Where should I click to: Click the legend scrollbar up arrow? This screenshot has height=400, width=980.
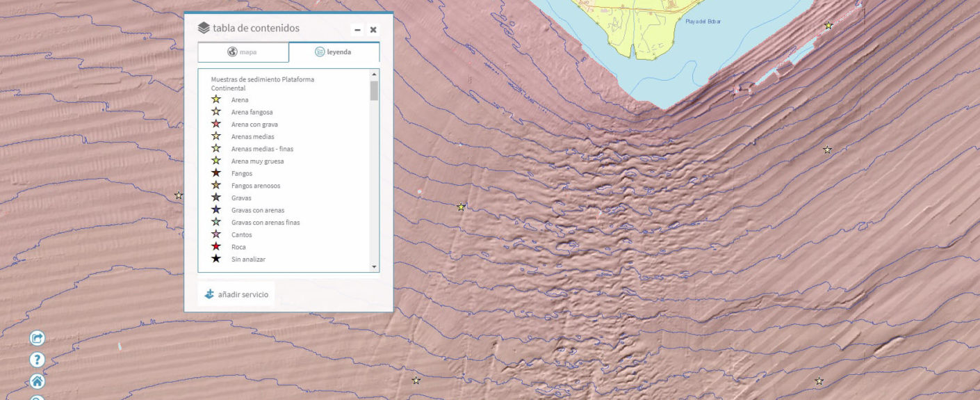pos(374,74)
